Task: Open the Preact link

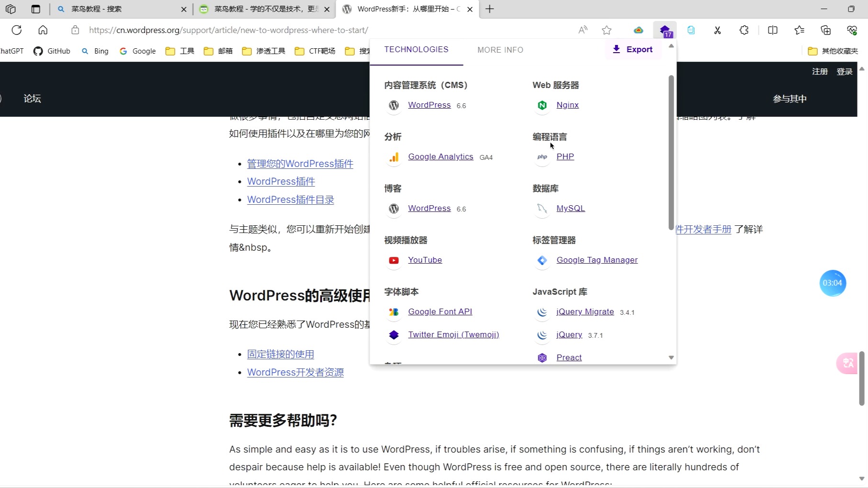Action: click(569, 357)
